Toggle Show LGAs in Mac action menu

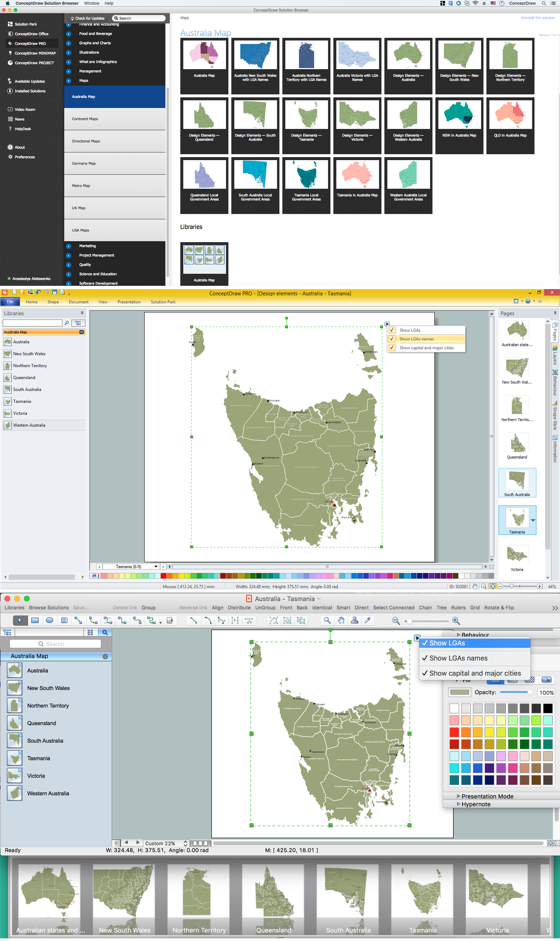click(x=475, y=643)
